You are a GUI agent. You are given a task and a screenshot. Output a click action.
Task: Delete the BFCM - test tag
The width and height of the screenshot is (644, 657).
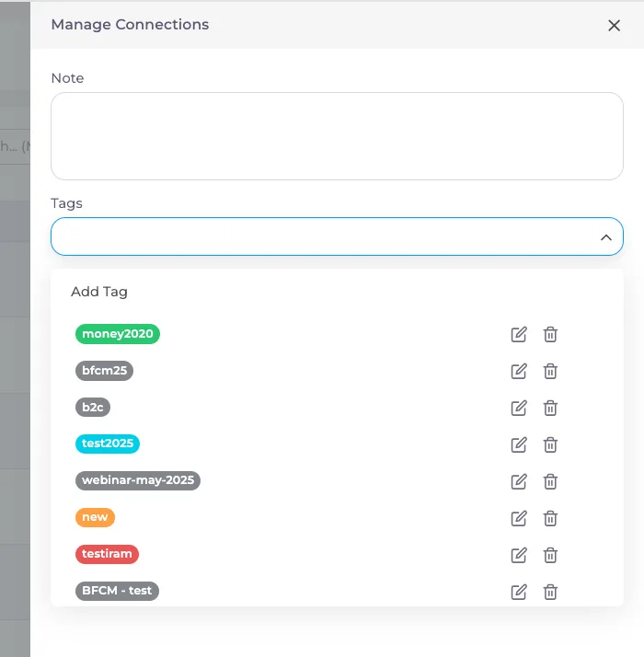point(550,592)
